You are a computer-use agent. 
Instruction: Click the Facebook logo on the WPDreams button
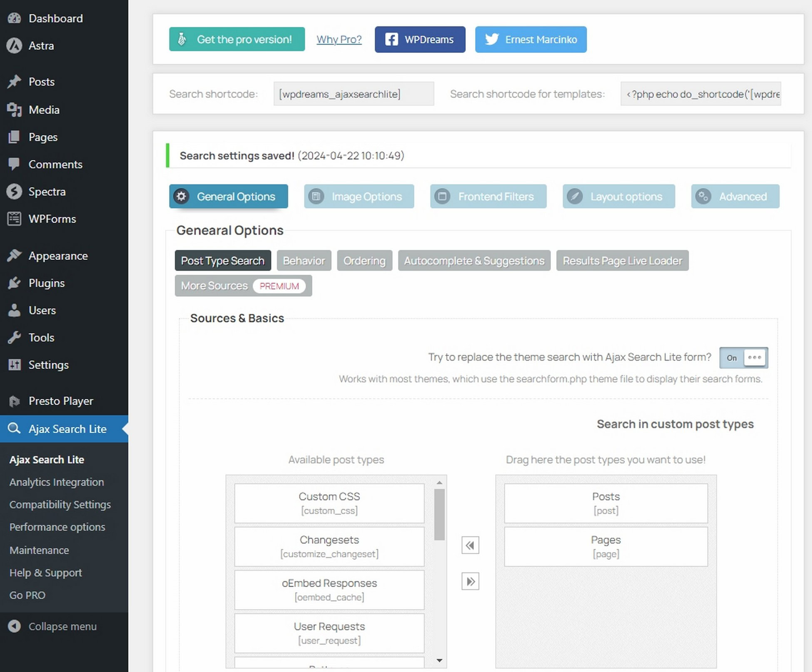391,40
